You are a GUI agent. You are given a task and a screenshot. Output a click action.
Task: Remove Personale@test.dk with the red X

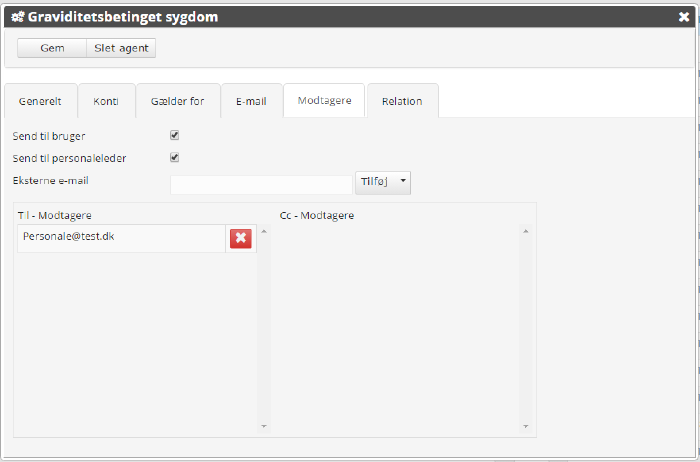point(241,238)
